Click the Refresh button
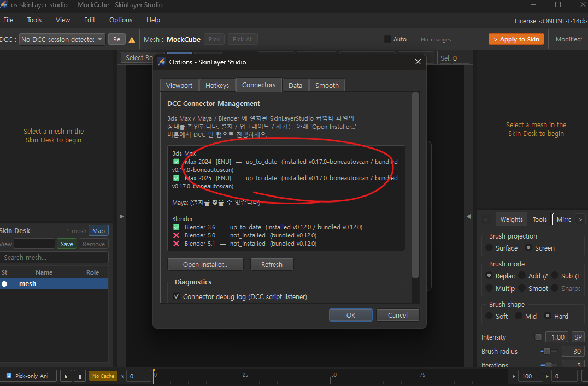The width and height of the screenshot is (588, 386). [272, 264]
